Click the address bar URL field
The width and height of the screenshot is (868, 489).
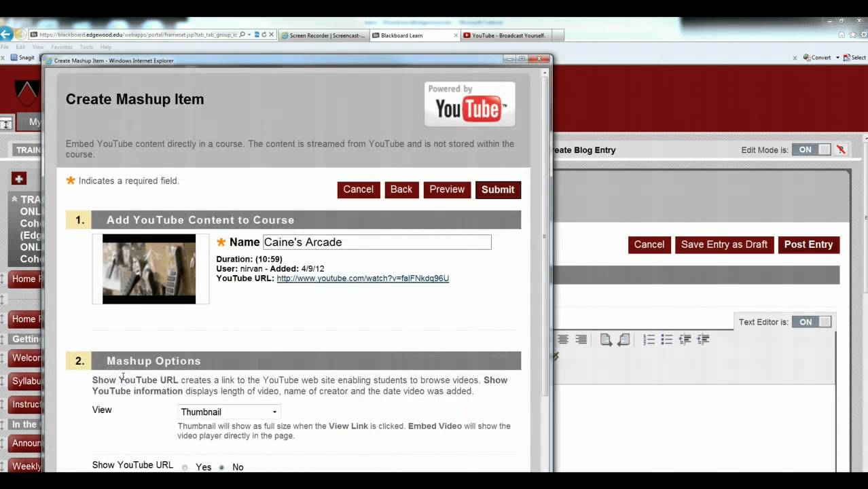point(137,35)
